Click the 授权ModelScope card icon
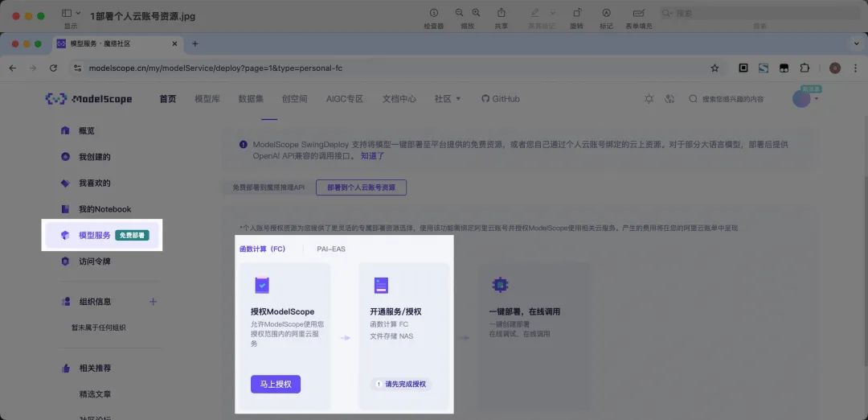This screenshot has width=868, height=420. pos(262,286)
